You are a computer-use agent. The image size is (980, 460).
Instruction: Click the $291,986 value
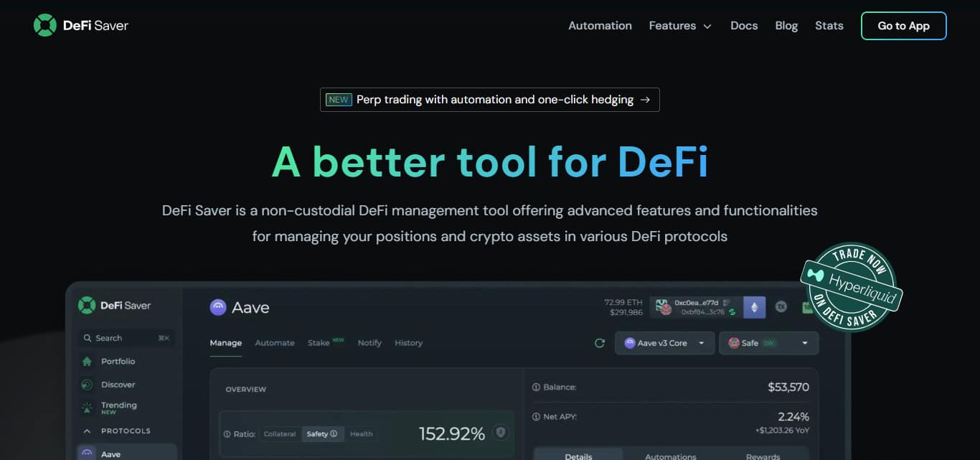coord(626,312)
